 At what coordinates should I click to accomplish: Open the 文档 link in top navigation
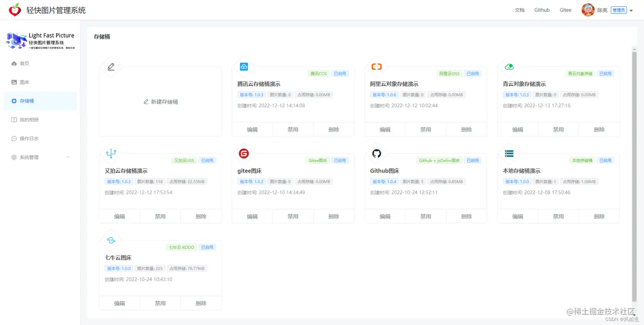coord(520,10)
